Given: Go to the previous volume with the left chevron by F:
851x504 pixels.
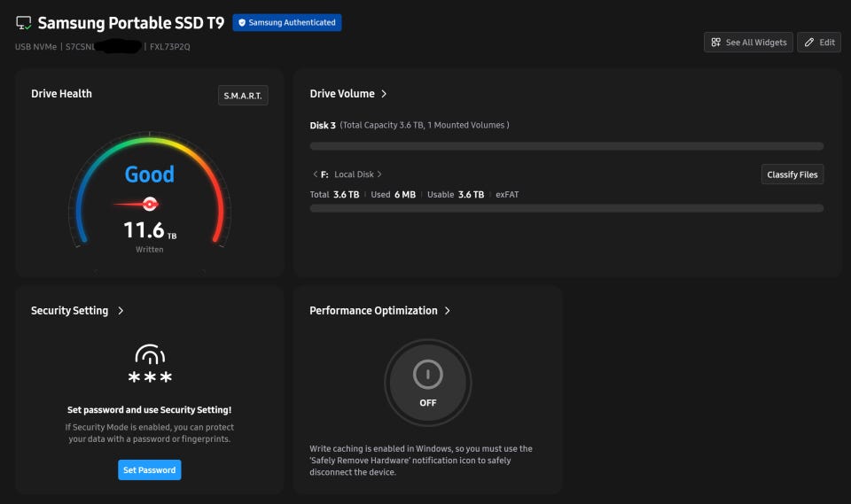Looking at the screenshot, I should coord(315,174).
